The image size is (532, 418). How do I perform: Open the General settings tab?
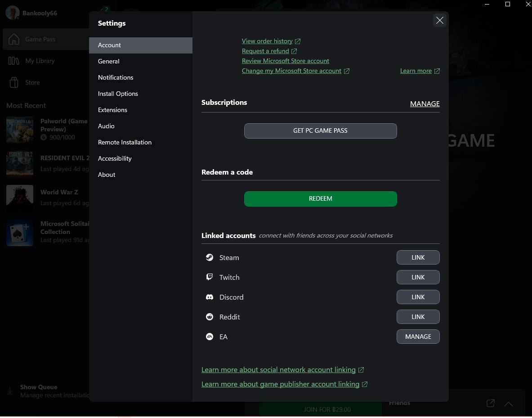[x=140, y=62]
